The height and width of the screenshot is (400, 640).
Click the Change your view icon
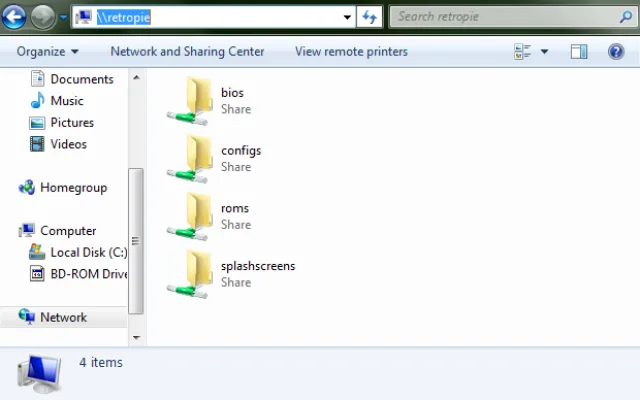[523, 51]
